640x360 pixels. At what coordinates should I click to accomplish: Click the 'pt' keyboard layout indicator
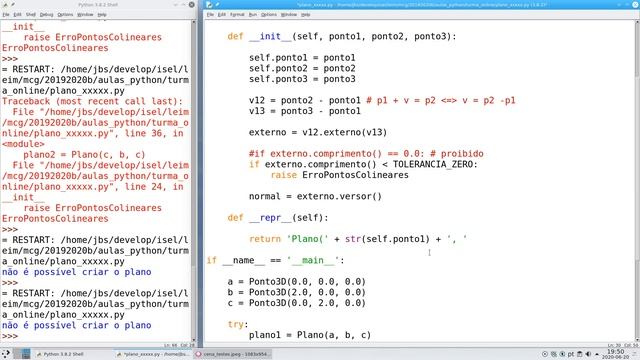tap(571, 354)
